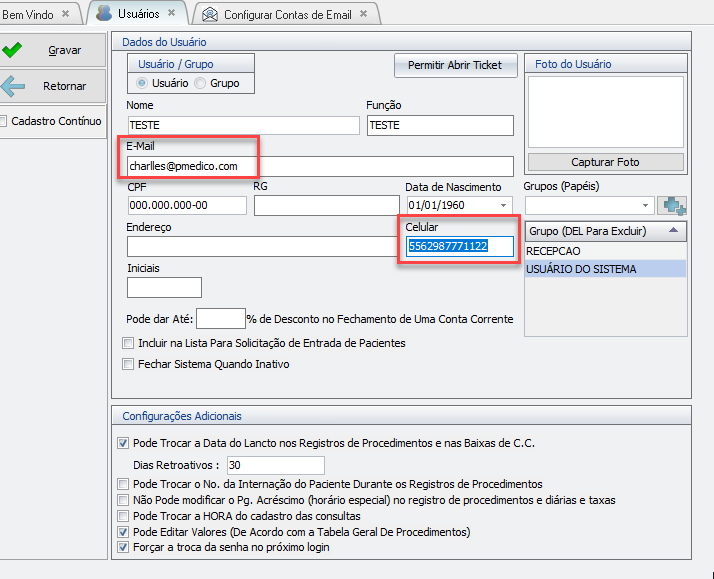Image resolution: width=714 pixels, height=579 pixels.
Task: Open the Data de Nascimento dropdown
Action: (x=503, y=206)
